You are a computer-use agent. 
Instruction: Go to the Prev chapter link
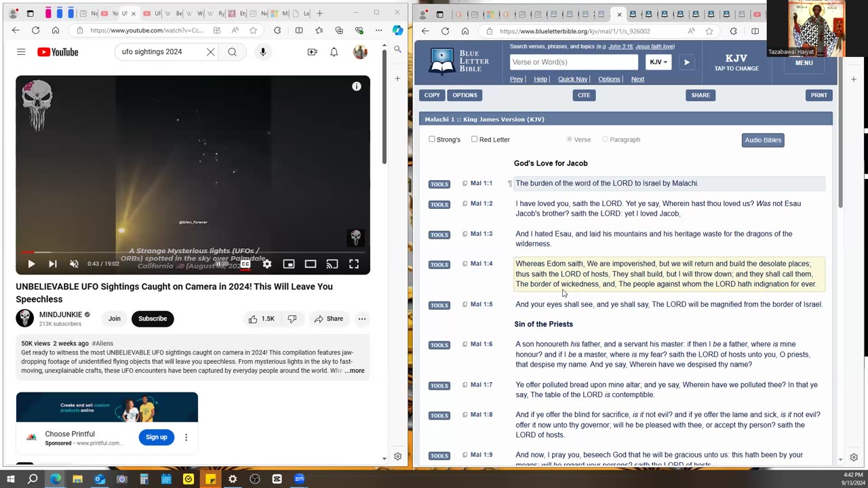point(516,79)
